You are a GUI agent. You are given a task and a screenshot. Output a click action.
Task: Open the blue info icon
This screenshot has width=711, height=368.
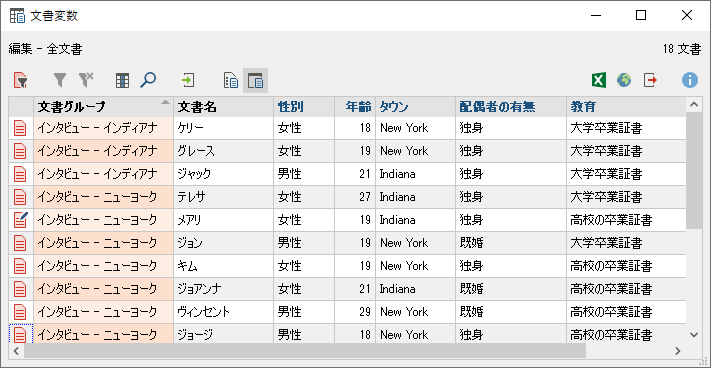point(690,80)
